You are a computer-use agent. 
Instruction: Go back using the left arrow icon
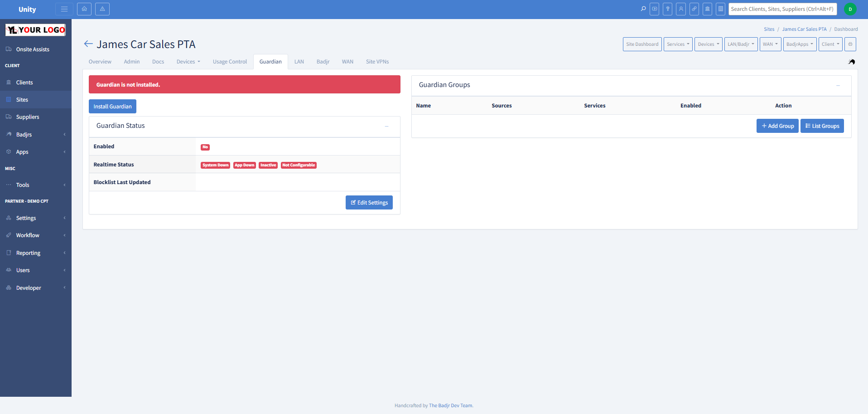click(88, 44)
